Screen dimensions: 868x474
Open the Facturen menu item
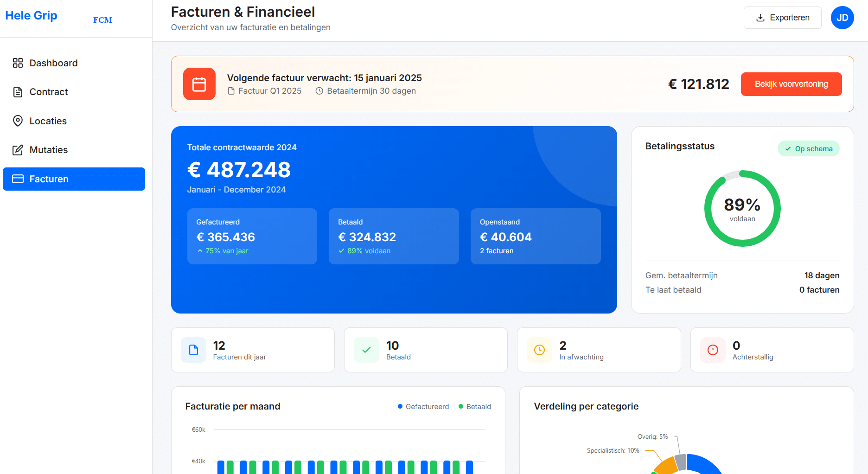[74, 179]
